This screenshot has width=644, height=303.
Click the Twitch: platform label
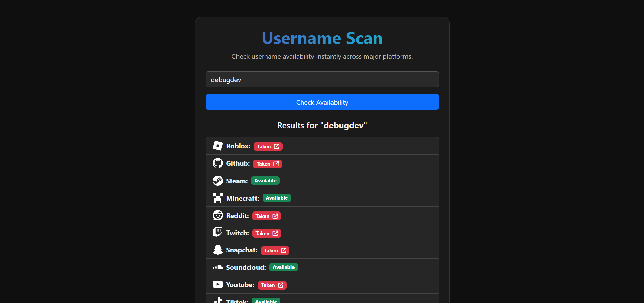click(238, 233)
